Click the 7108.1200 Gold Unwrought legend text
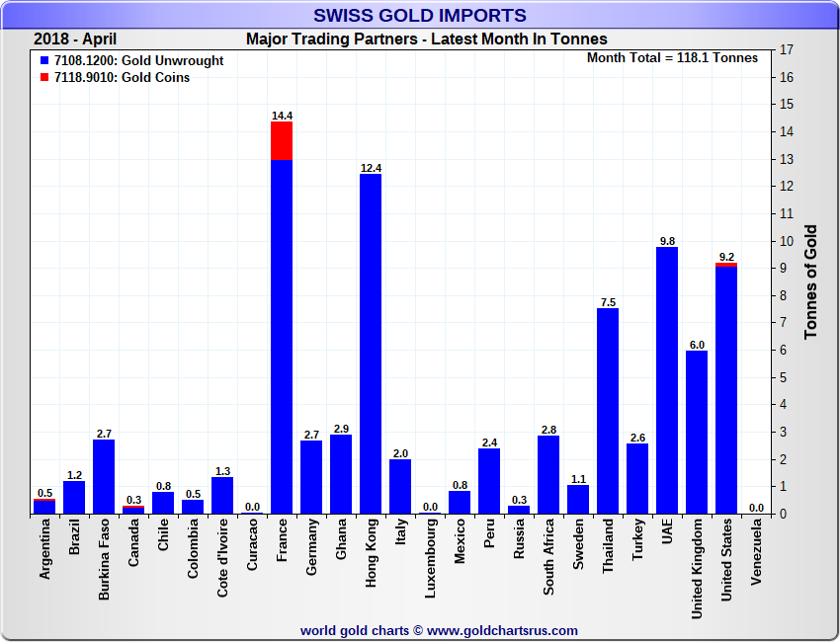 pyautogui.click(x=138, y=61)
